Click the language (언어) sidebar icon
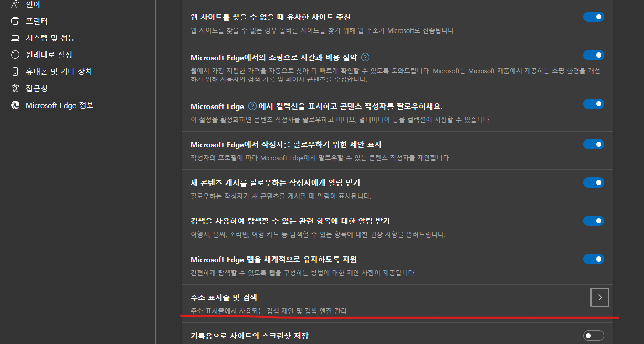This screenshot has width=644, height=344. (x=15, y=4)
